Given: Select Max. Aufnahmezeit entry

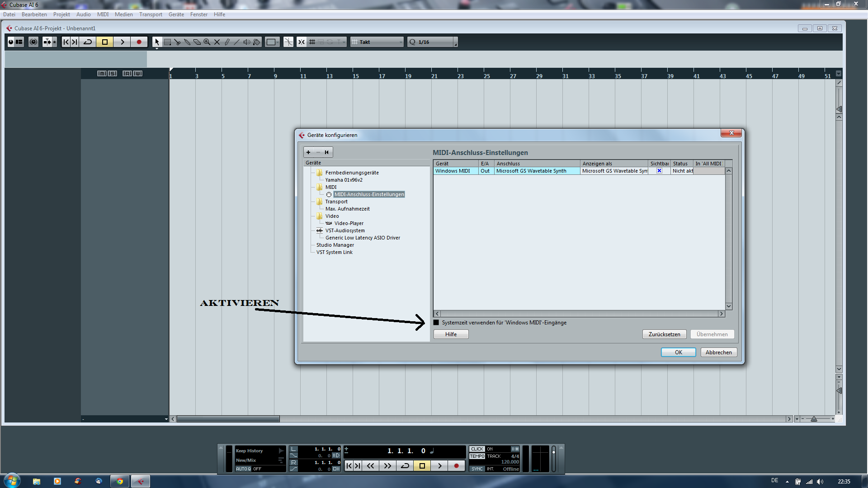Looking at the screenshot, I should click(x=347, y=209).
